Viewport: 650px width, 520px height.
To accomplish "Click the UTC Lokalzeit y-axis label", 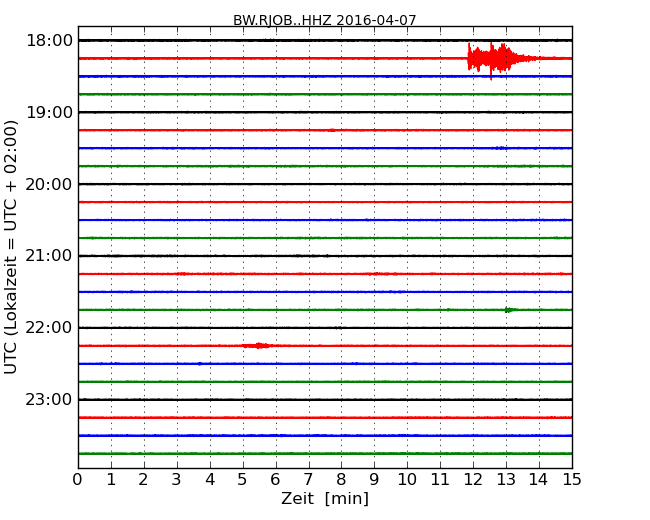I will coord(11,247).
